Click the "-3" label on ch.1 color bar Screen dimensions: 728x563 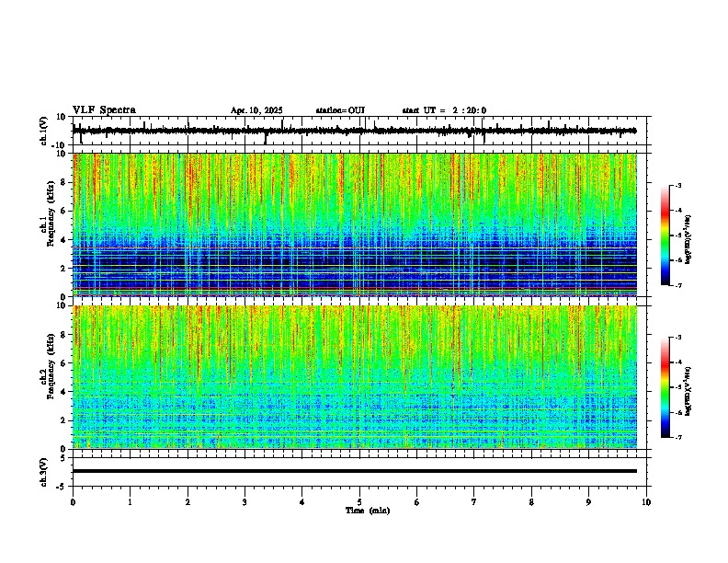point(678,185)
